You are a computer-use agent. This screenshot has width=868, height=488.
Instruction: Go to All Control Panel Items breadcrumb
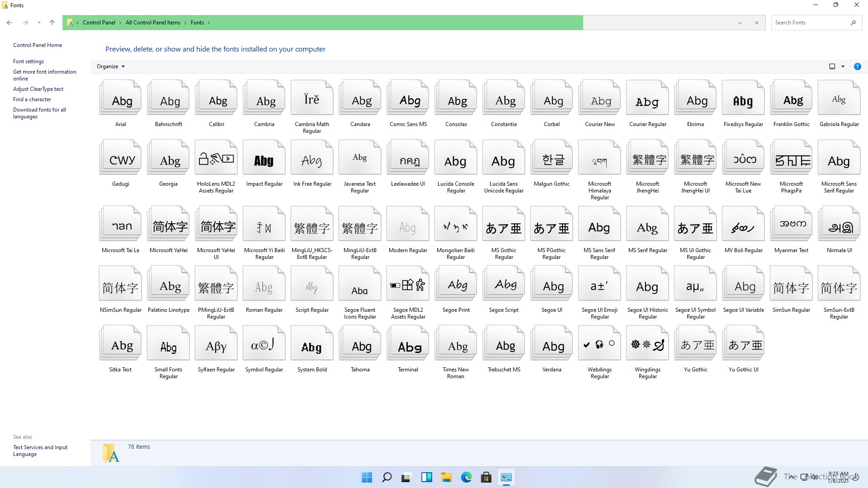(x=153, y=23)
